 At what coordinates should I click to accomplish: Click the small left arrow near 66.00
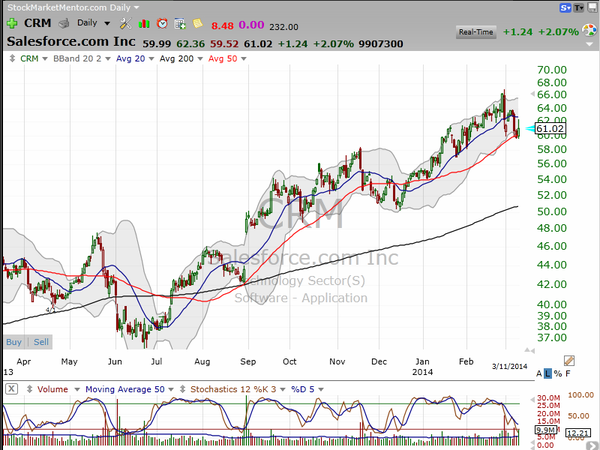pos(532,94)
